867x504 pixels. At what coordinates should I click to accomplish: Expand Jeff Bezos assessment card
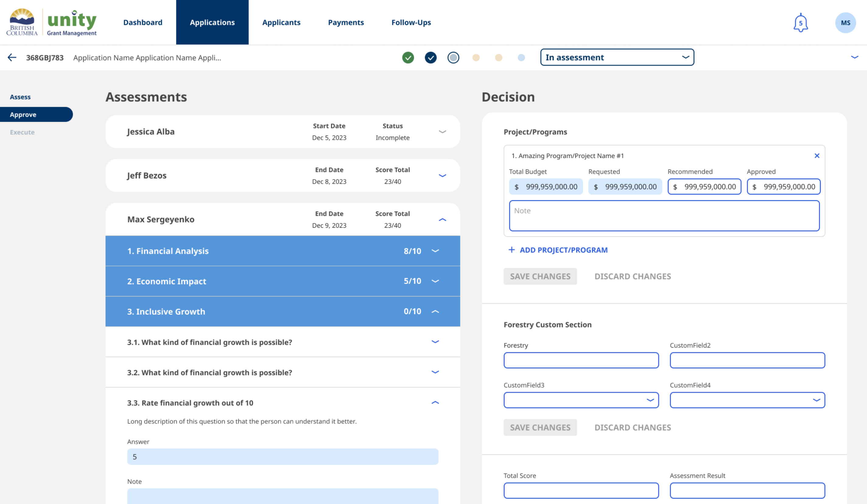442,175
